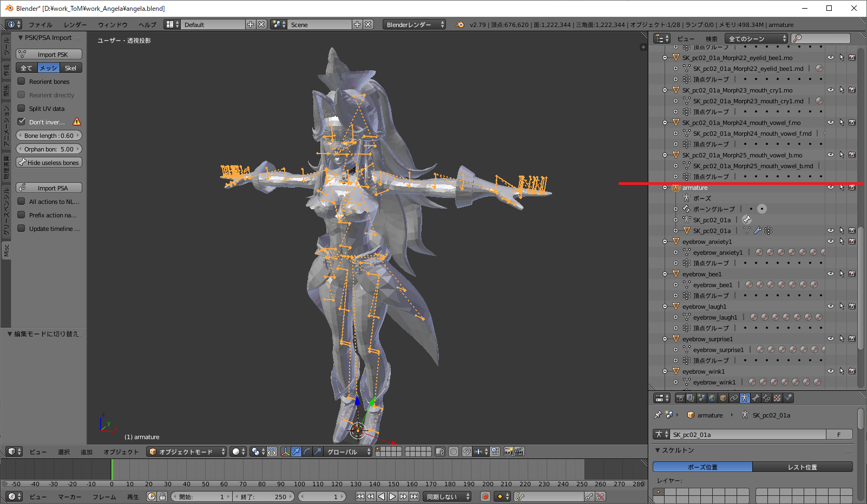867x504 pixels.
Task: Open the File menu (ファイル)
Action: click(41, 25)
